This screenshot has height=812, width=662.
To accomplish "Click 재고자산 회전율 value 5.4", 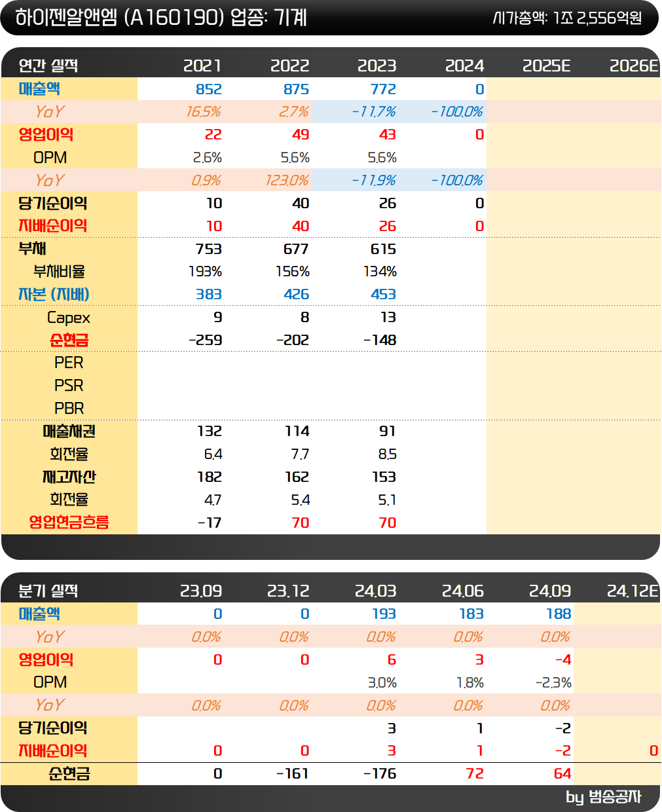I will point(301,500).
